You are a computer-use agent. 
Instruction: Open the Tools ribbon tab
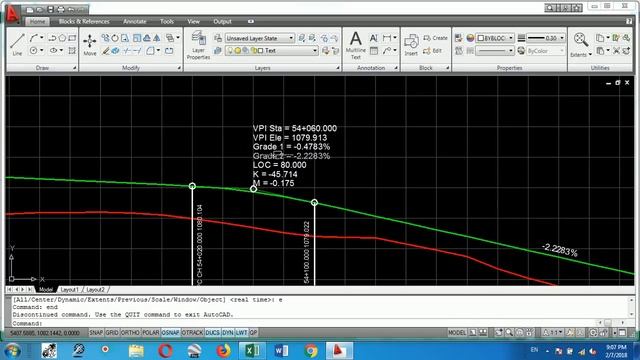point(167,21)
